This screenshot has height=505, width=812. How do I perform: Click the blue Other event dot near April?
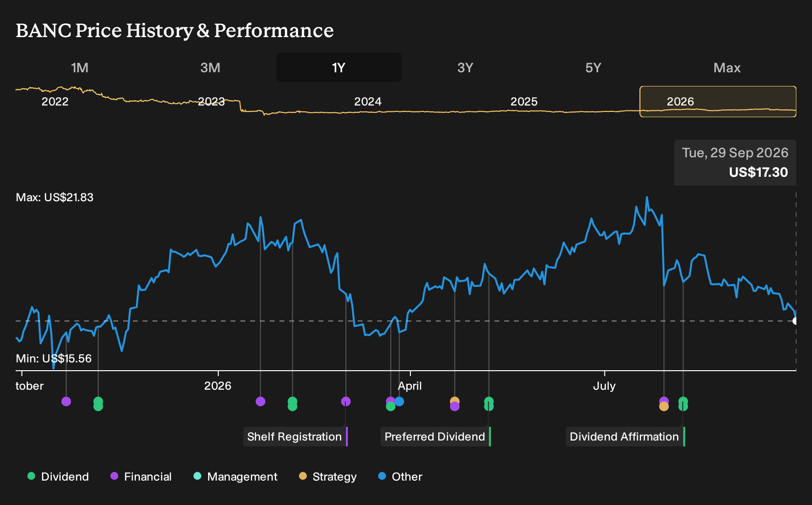pos(400,401)
